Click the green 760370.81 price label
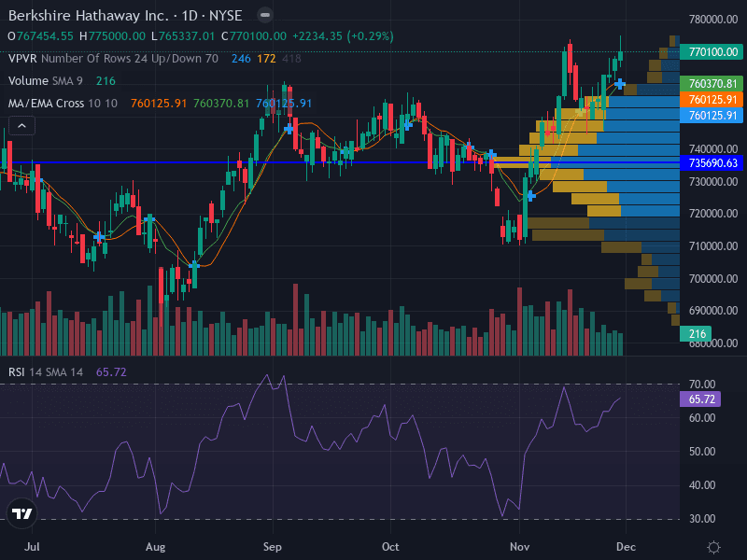Image resolution: width=747 pixels, height=560 pixels. [x=712, y=84]
